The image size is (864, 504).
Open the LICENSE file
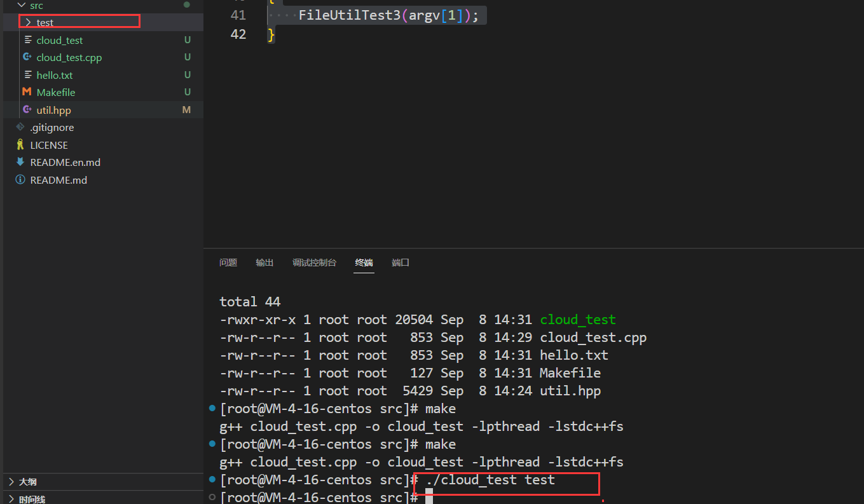pos(49,145)
